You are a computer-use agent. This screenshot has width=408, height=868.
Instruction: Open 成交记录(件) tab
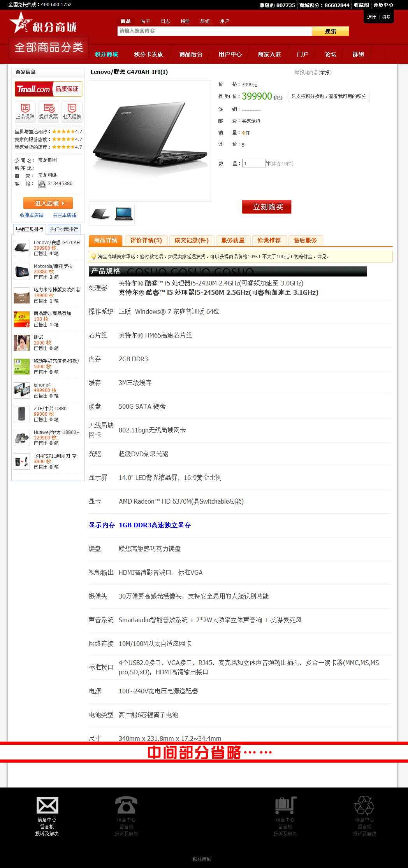(192, 241)
